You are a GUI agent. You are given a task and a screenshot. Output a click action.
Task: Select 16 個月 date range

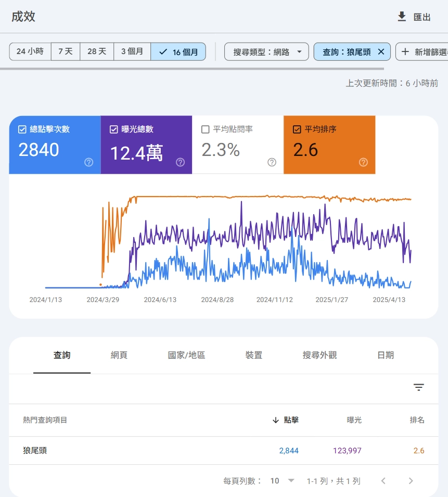pyautogui.click(x=178, y=51)
